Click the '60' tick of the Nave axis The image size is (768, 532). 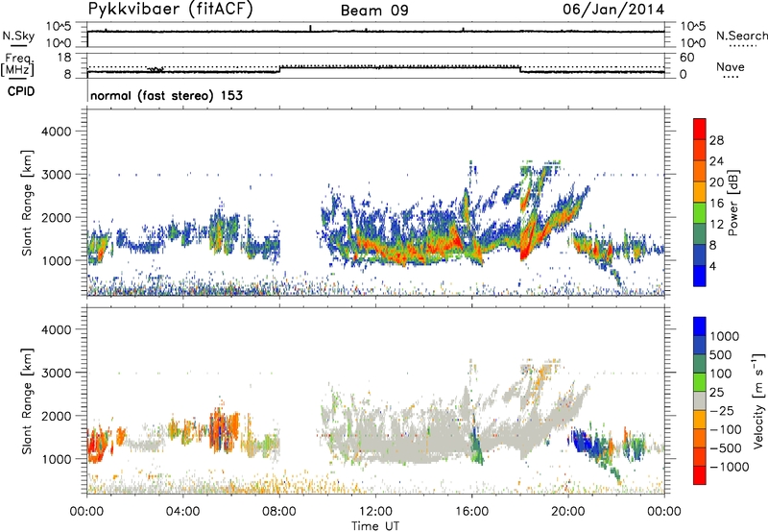click(687, 58)
